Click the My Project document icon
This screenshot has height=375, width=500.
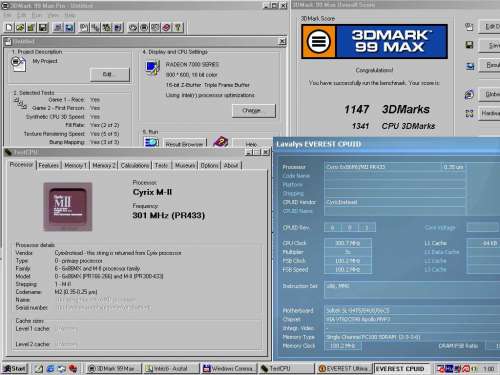[x=18, y=64]
